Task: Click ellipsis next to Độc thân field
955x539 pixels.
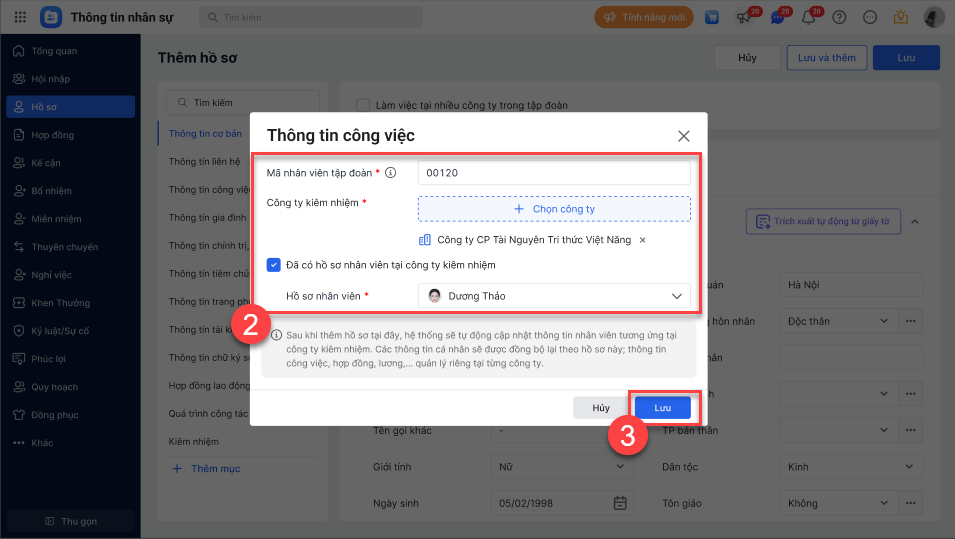Action: pyautogui.click(x=911, y=321)
